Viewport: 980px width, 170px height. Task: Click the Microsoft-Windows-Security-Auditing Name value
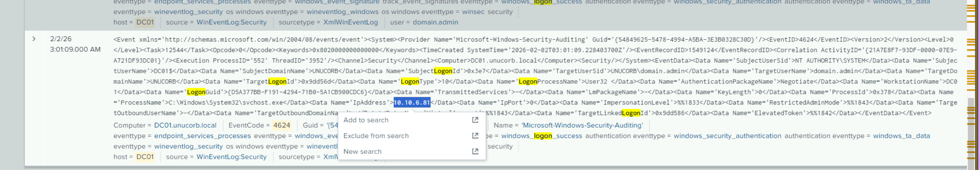(x=582, y=125)
